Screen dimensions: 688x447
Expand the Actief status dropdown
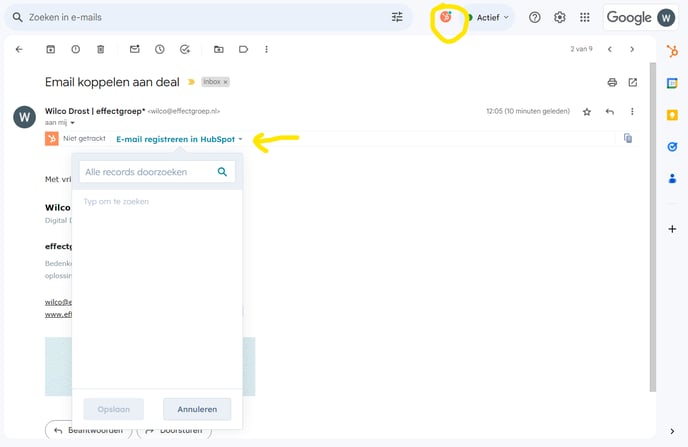tap(489, 17)
